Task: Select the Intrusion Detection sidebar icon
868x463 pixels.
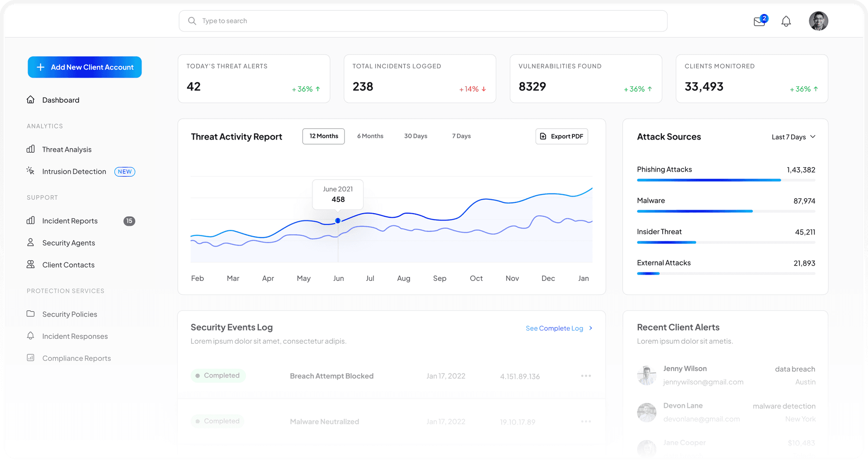Action: point(30,171)
